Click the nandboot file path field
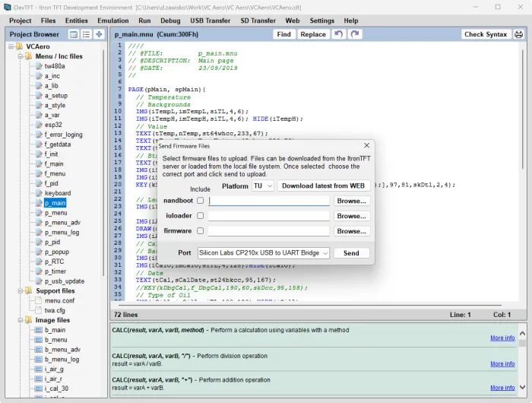 269,201
